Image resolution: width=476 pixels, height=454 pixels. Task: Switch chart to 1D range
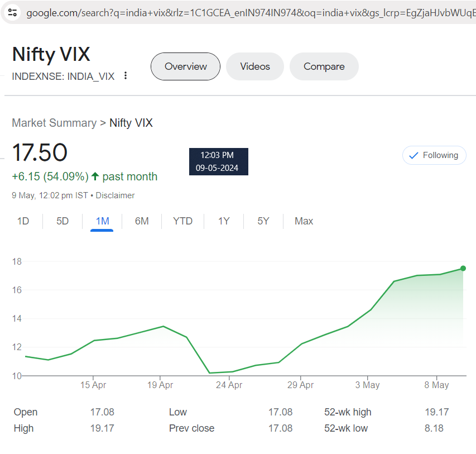[23, 221]
